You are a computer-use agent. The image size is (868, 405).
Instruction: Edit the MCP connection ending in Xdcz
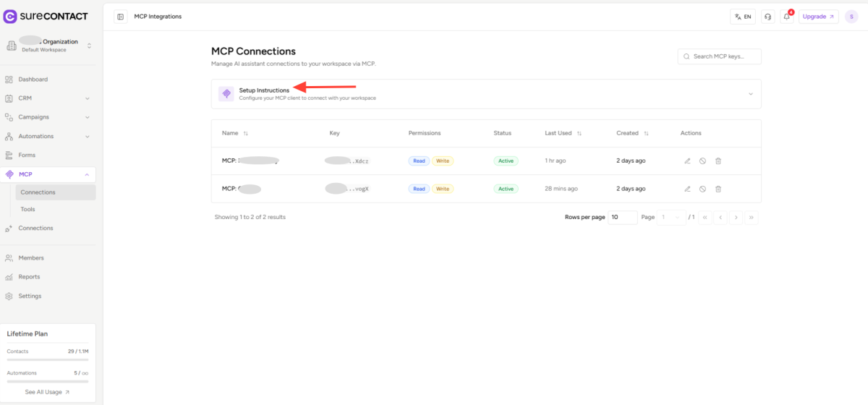pos(687,161)
